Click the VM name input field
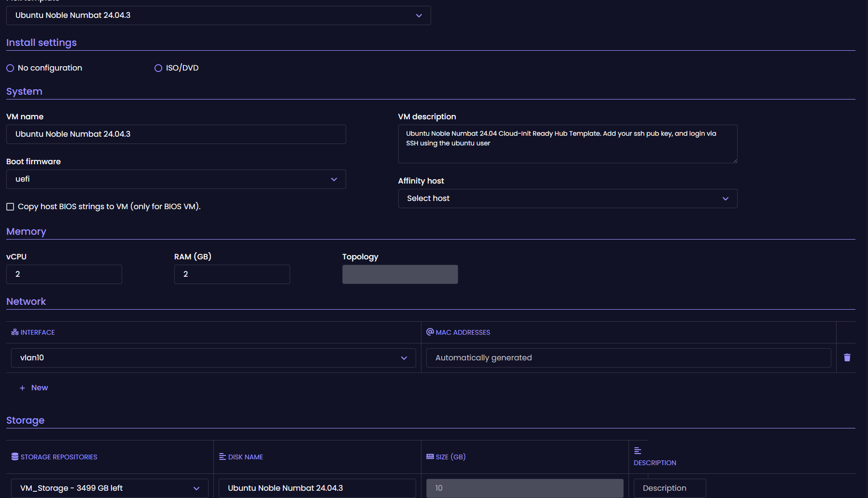868x498 pixels. (176, 134)
